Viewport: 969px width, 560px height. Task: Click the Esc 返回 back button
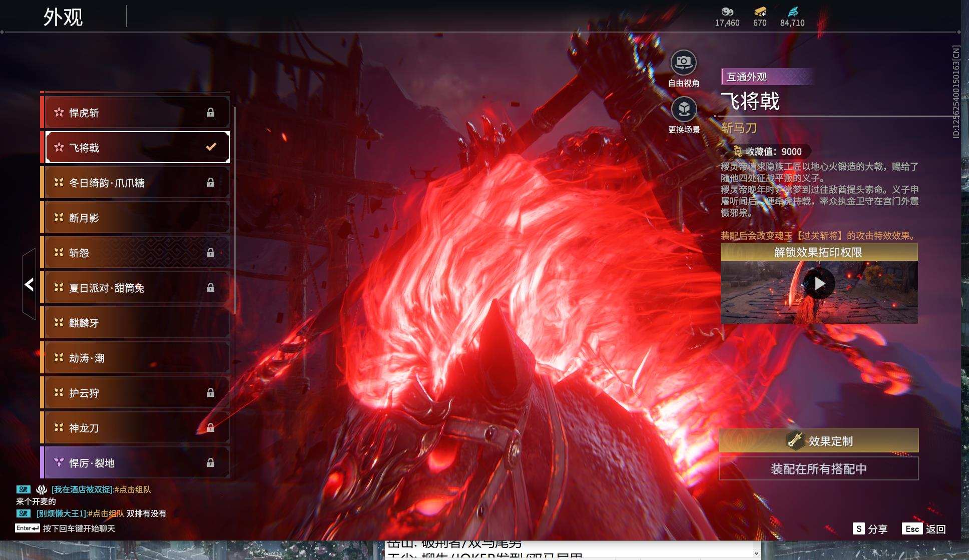tap(924, 529)
